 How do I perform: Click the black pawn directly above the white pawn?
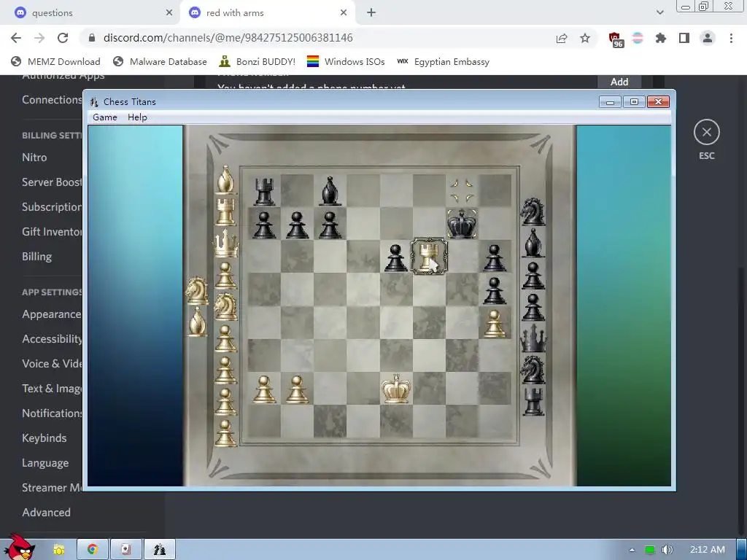pyautogui.click(x=494, y=290)
